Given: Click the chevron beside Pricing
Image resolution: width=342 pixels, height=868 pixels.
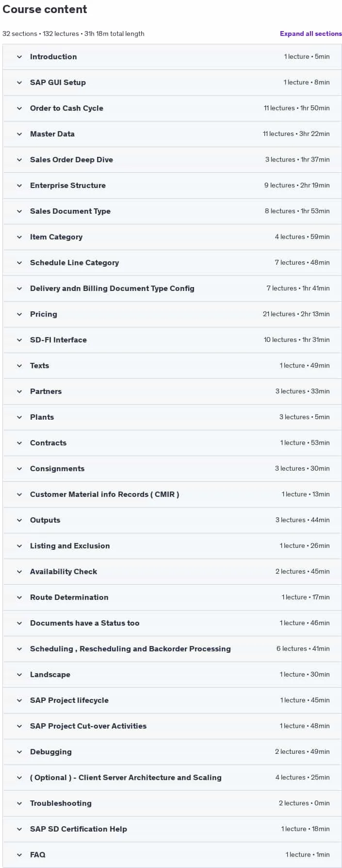Looking at the screenshot, I should tap(19, 314).
